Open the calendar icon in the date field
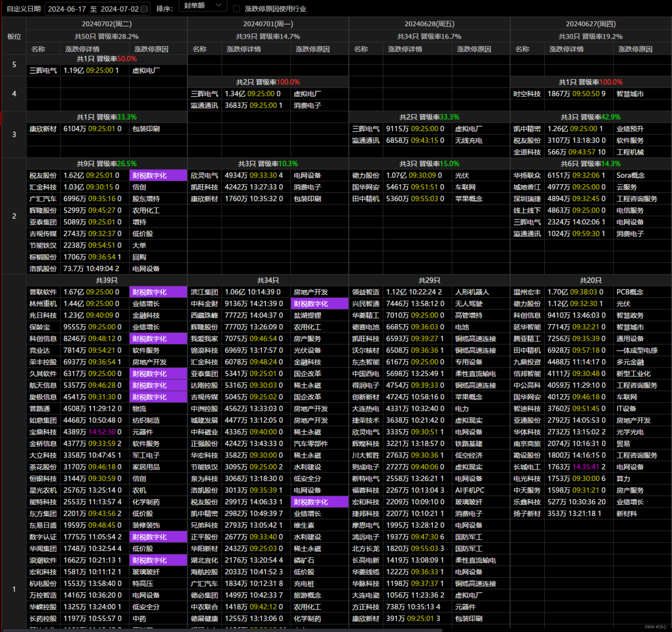The image size is (672, 632). pos(144,9)
